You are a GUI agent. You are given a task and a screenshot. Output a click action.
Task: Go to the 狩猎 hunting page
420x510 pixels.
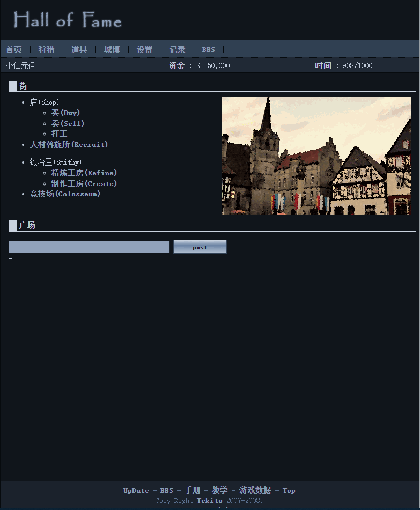click(x=46, y=49)
